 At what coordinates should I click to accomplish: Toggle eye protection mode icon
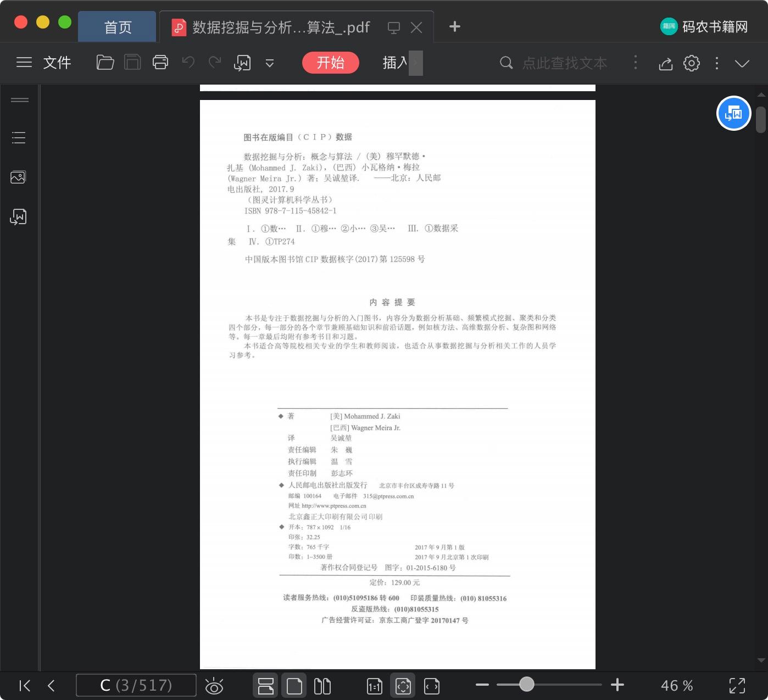coord(214,686)
